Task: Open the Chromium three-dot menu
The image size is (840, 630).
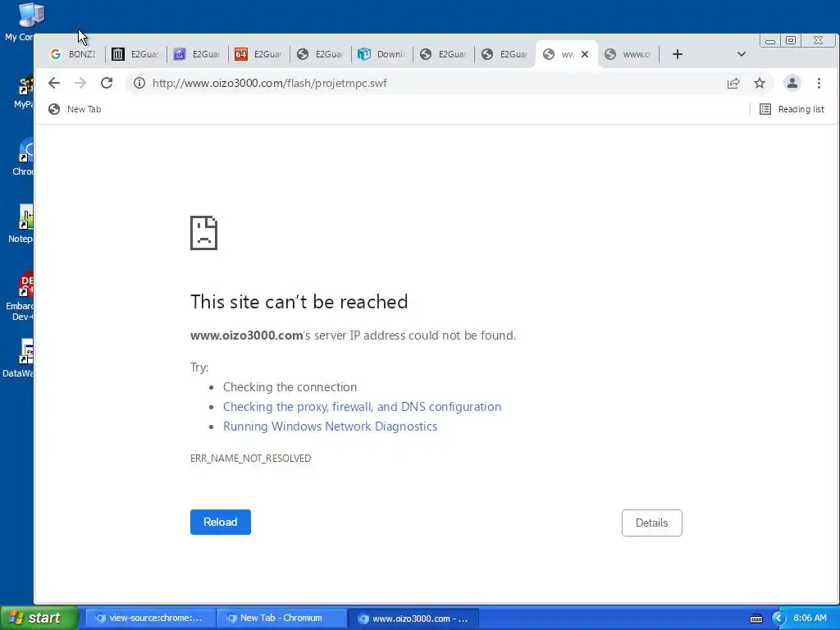Action: [x=819, y=83]
